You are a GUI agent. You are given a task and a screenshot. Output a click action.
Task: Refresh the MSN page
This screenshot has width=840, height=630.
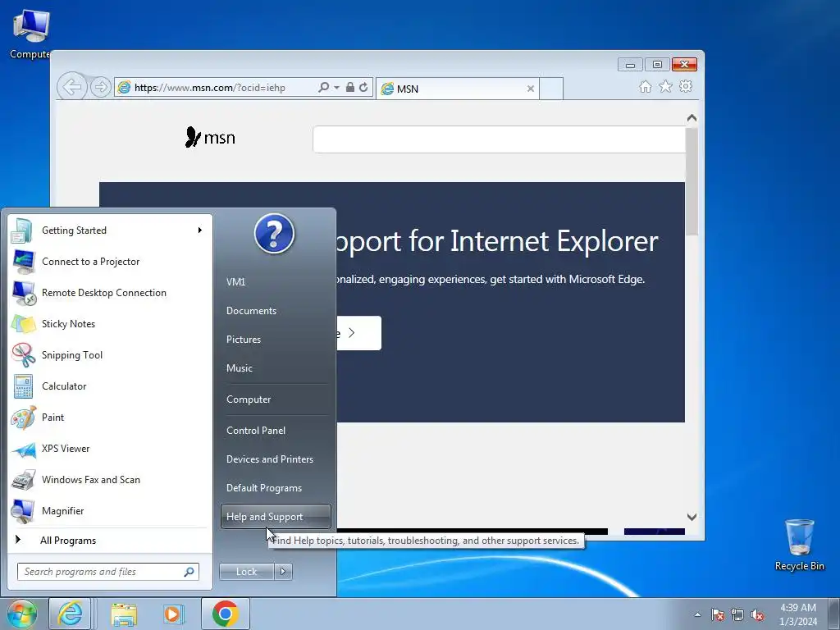click(x=363, y=87)
